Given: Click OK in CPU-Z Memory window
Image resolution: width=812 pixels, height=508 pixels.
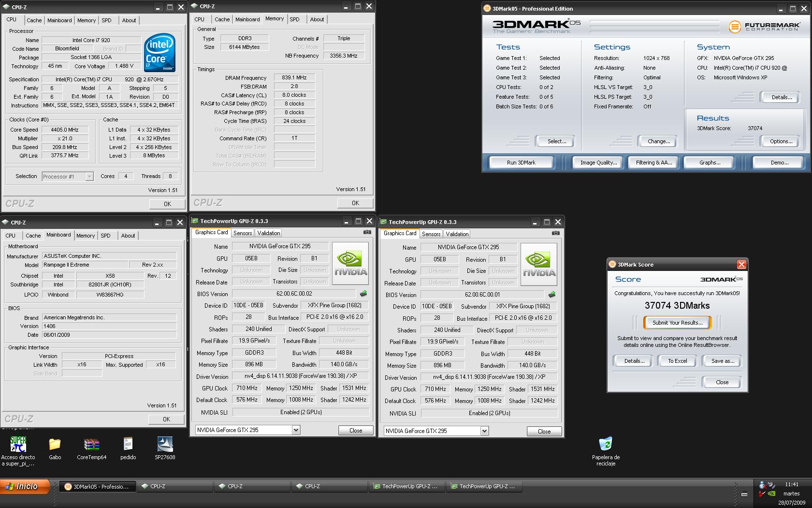Looking at the screenshot, I should [355, 203].
